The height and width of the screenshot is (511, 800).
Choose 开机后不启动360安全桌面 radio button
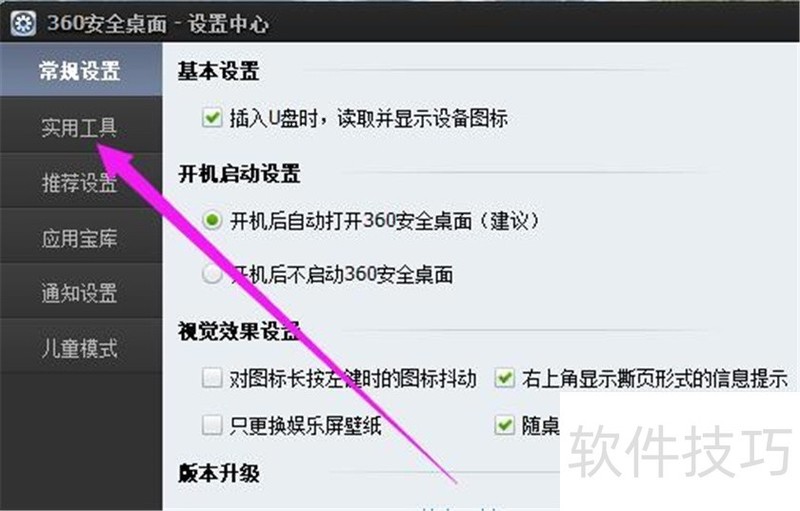pyautogui.click(x=212, y=274)
